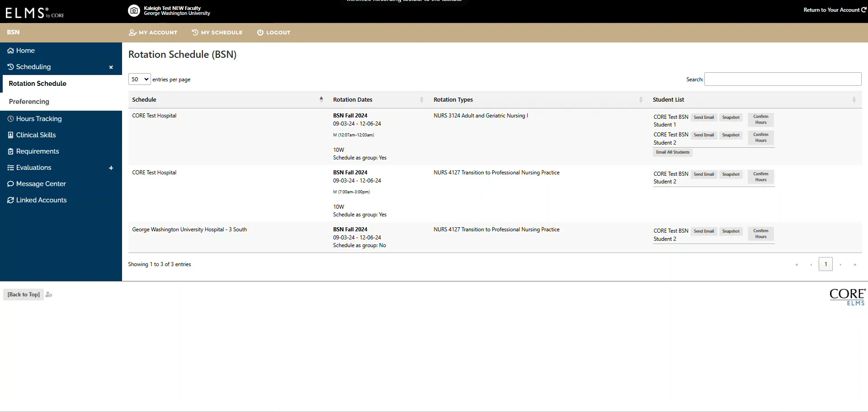The height and width of the screenshot is (412, 868).
Task: Click the user icon beside Back to Top
Action: click(x=49, y=295)
